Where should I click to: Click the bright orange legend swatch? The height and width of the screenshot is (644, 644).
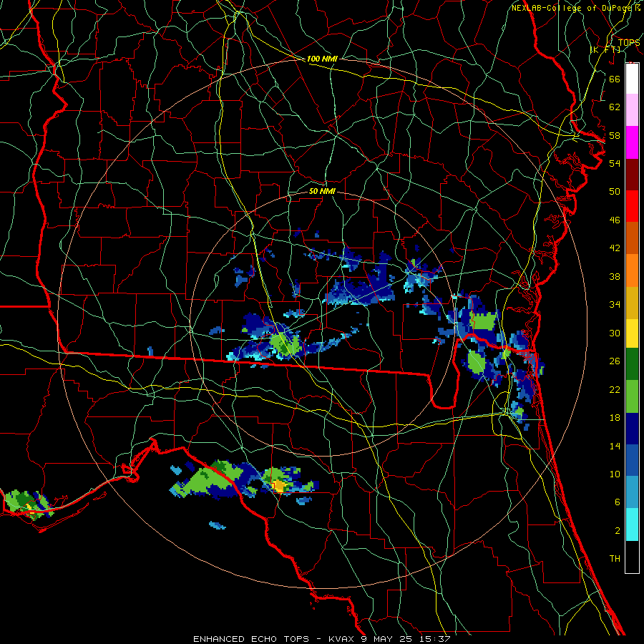[632, 270]
